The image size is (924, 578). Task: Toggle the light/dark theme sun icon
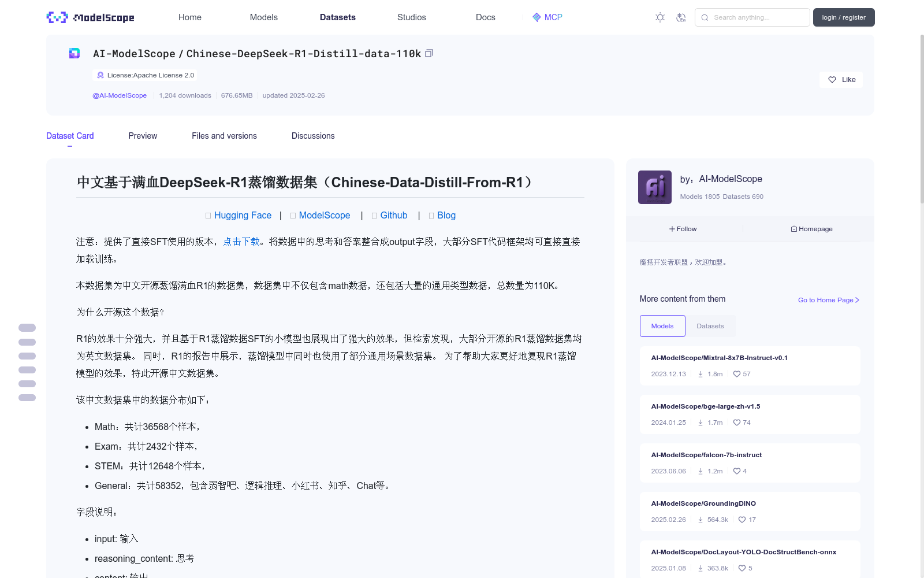tap(660, 17)
